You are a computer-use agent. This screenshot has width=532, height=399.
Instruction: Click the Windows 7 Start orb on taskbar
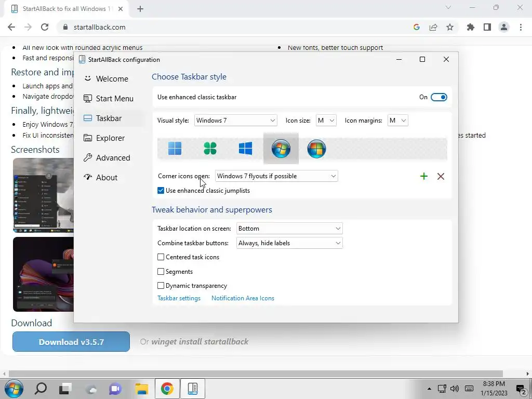(x=14, y=389)
